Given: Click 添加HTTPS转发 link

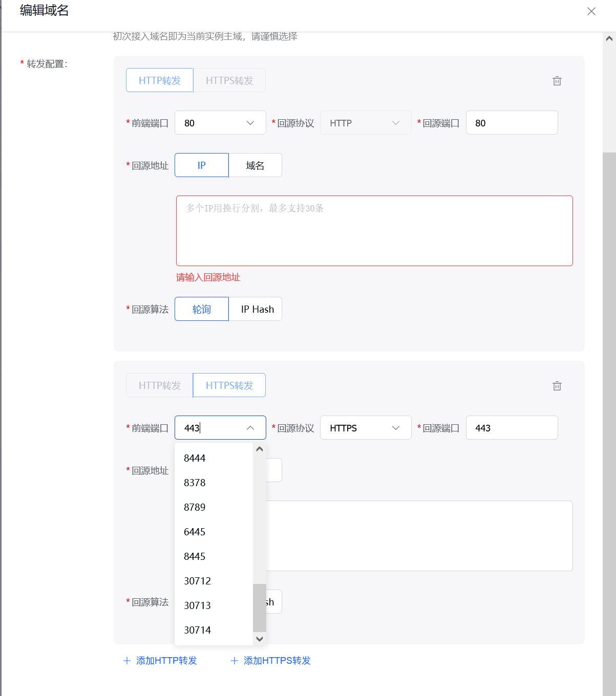Looking at the screenshot, I should point(271,661).
